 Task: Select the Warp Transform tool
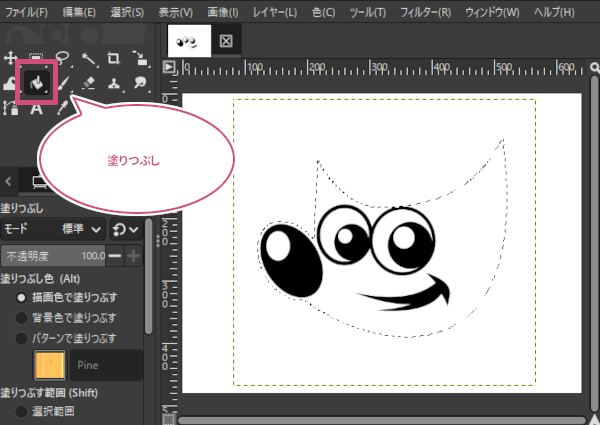point(9,83)
